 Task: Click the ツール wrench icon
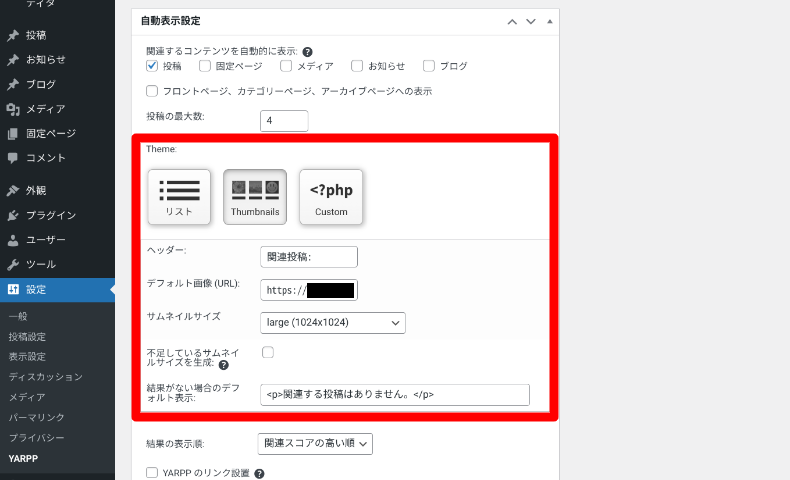pos(13,264)
